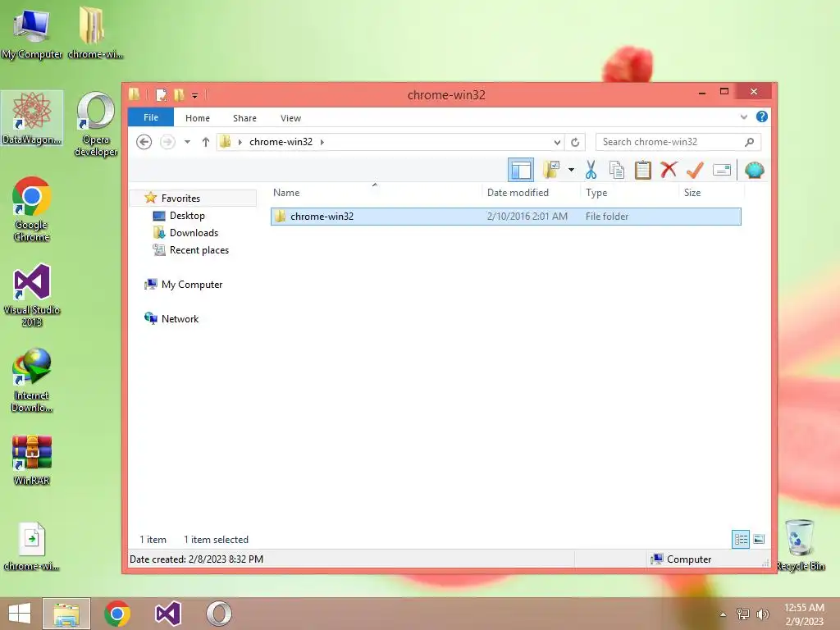
Task: Switch to Large icons view in status bar
Action: click(759, 539)
